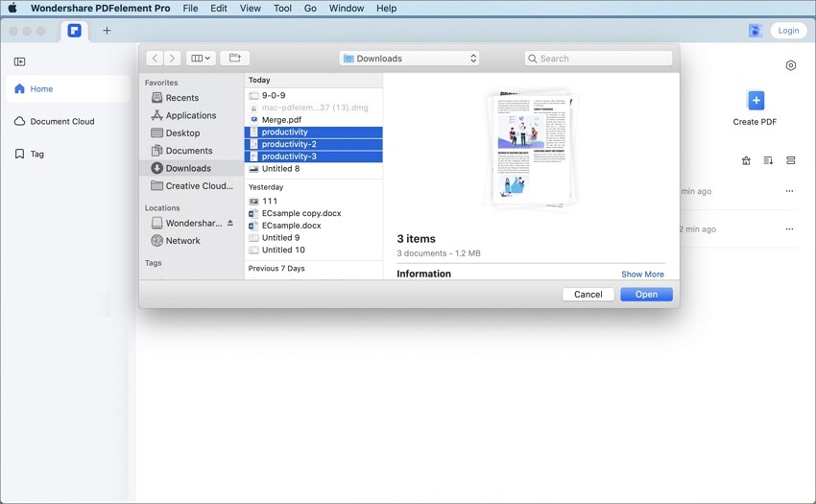Open settings hexagon icon at top right
Image resolution: width=816 pixels, height=504 pixels.
(x=790, y=65)
